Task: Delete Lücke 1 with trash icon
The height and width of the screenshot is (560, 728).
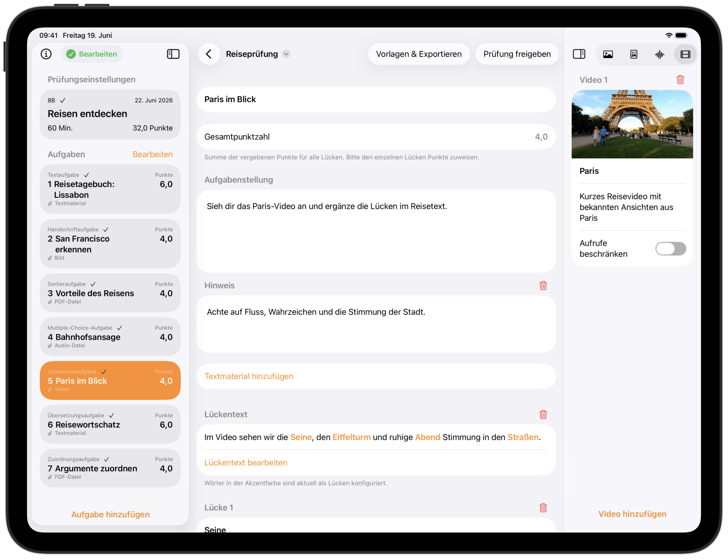Action: 543,508
